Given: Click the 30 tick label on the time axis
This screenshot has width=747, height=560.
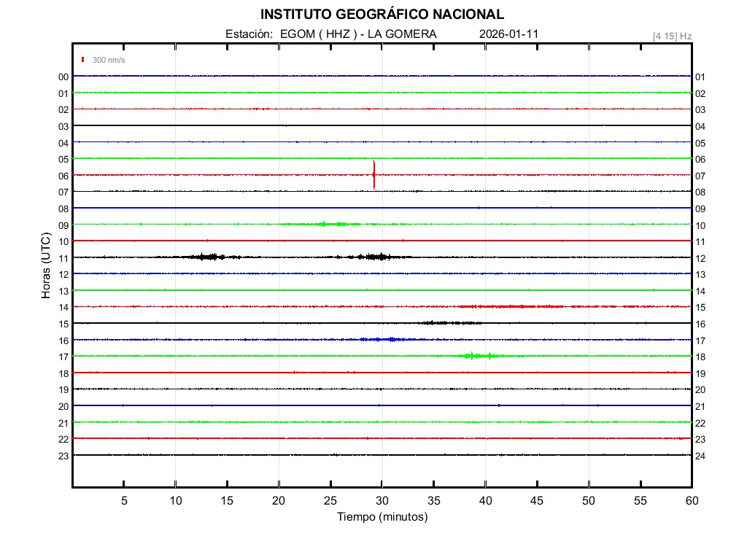Looking at the screenshot, I should (382, 501).
